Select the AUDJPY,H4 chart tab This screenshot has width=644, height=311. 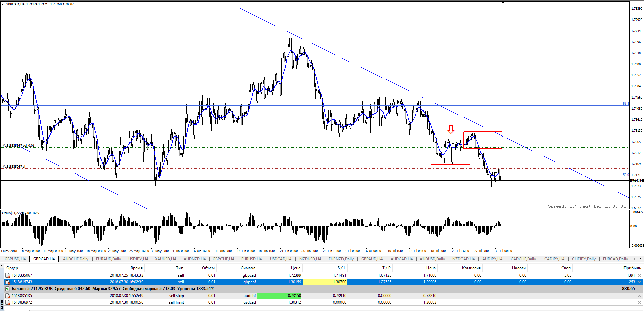point(492,259)
